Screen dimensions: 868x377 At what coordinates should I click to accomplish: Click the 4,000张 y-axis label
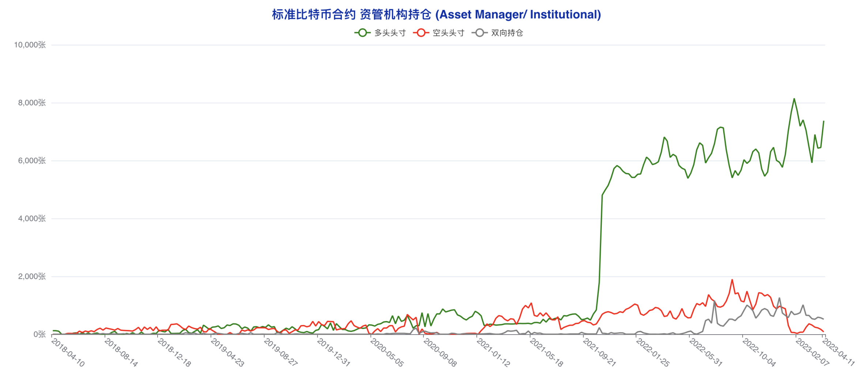(32, 219)
